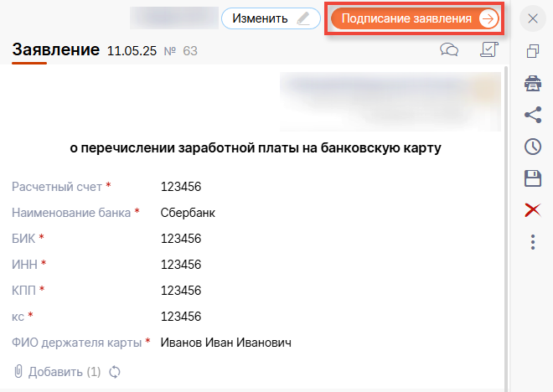The height and width of the screenshot is (392, 553).
Task: Open the discussion chat bubbles icon
Action: (x=449, y=50)
